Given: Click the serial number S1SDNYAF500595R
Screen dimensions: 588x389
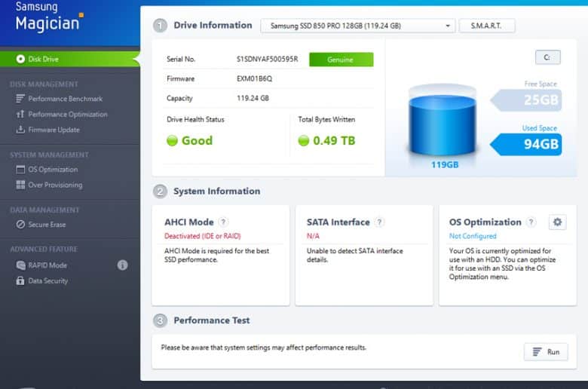Looking at the screenshot, I should (268, 59).
